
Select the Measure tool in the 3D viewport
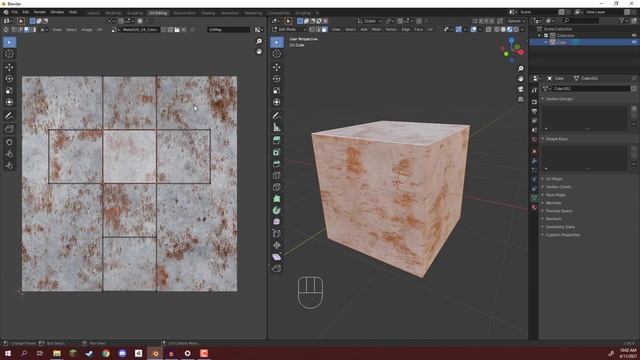(x=277, y=127)
